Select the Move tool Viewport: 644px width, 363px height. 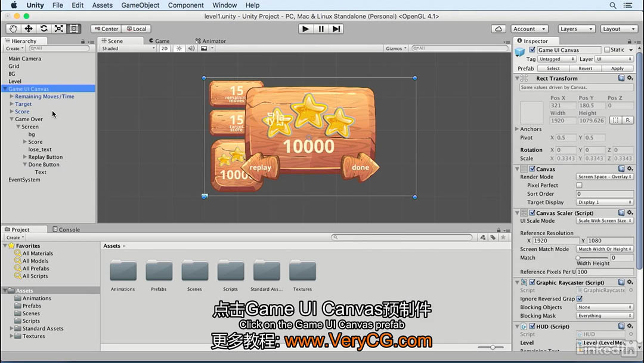tap(29, 29)
